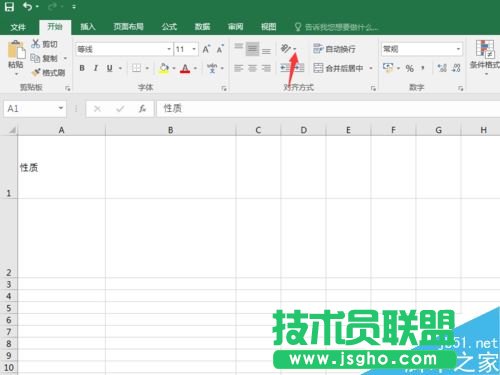500x375 pixels.
Task: Click the Copy icon
Action: coord(35,58)
